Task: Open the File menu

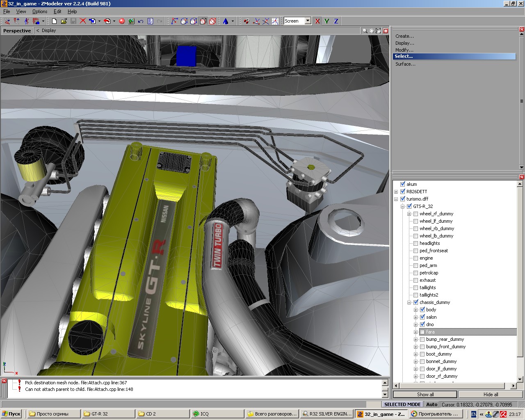Action: (x=7, y=11)
